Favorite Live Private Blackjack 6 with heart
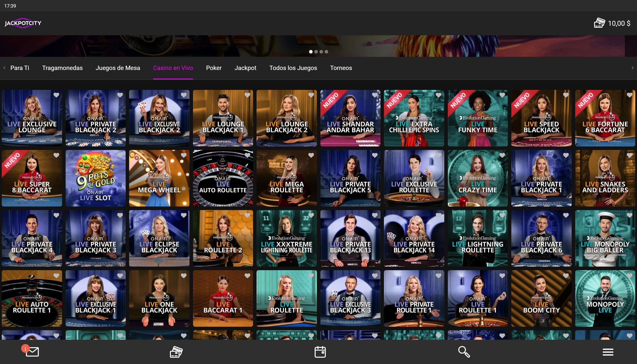This screenshot has height=364, width=637. [x=566, y=215]
